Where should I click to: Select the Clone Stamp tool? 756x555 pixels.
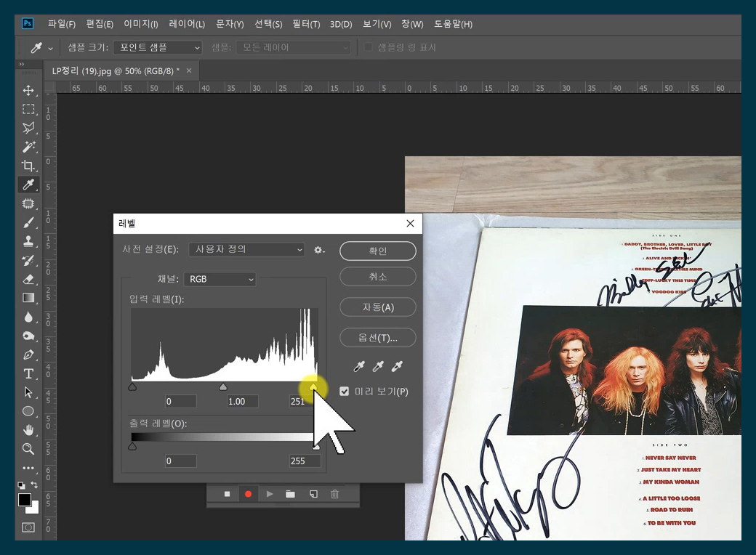[28, 241]
